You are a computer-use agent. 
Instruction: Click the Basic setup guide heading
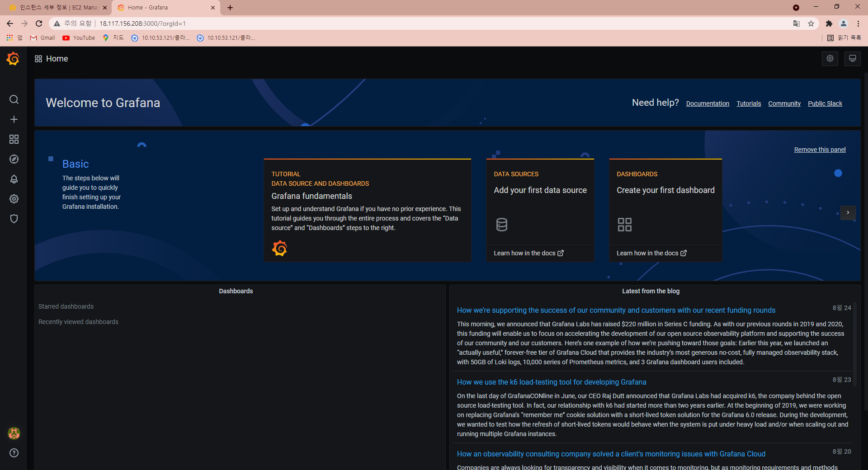coord(75,164)
